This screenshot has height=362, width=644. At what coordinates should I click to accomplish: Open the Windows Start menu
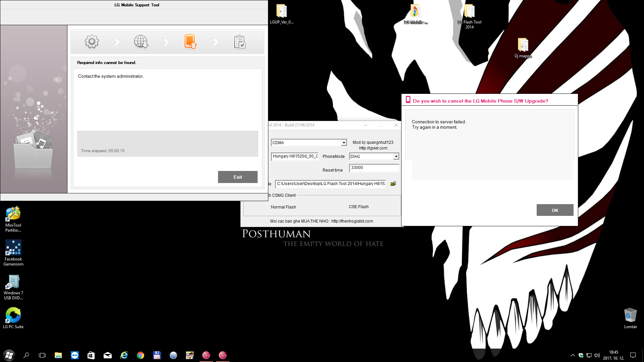[9, 355]
